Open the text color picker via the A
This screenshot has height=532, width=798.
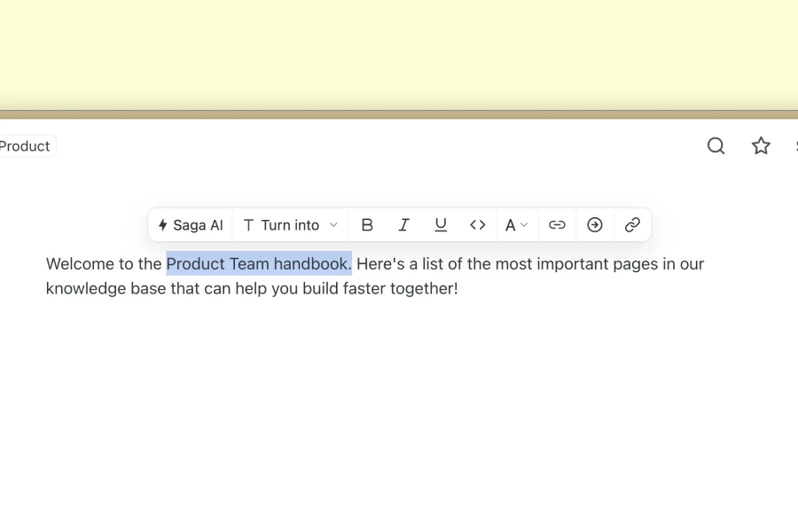pos(512,224)
